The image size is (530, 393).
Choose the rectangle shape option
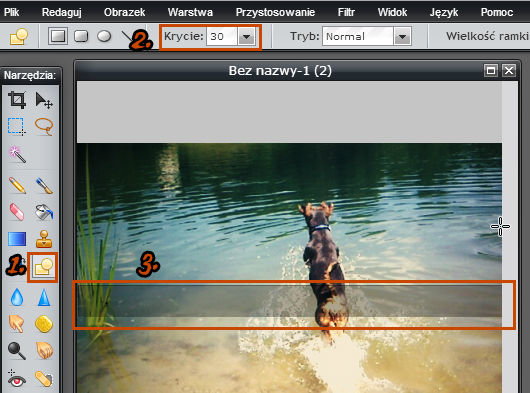58,36
